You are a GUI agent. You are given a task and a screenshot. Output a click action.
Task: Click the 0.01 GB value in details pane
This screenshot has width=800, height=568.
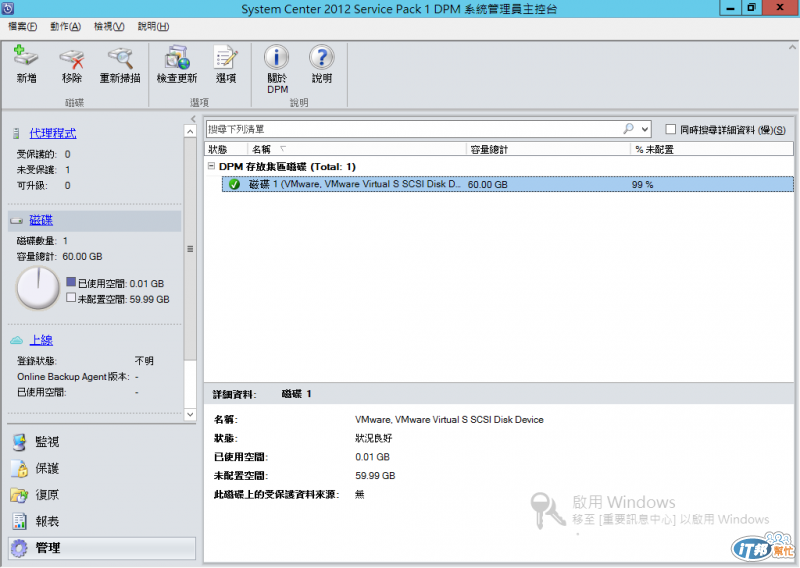coord(372,457)
